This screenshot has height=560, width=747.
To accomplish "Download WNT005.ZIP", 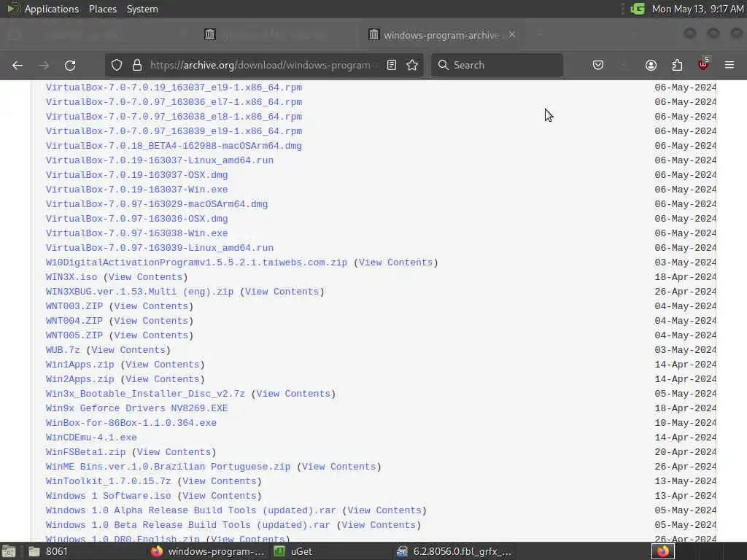I will pyautogui.click(x=74, y=335).
